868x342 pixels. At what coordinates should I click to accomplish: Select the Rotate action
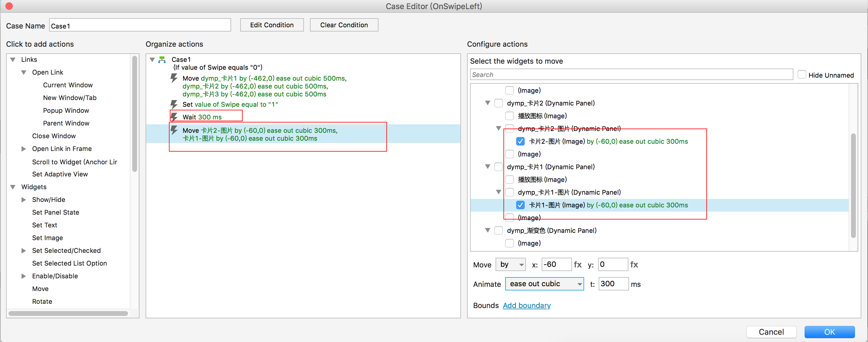click(42, 301)
